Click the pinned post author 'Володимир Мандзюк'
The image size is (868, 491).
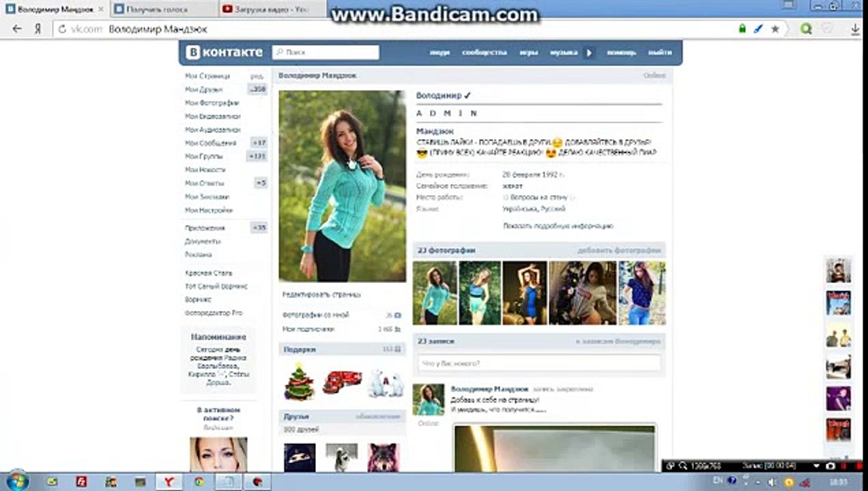point(489,389)
